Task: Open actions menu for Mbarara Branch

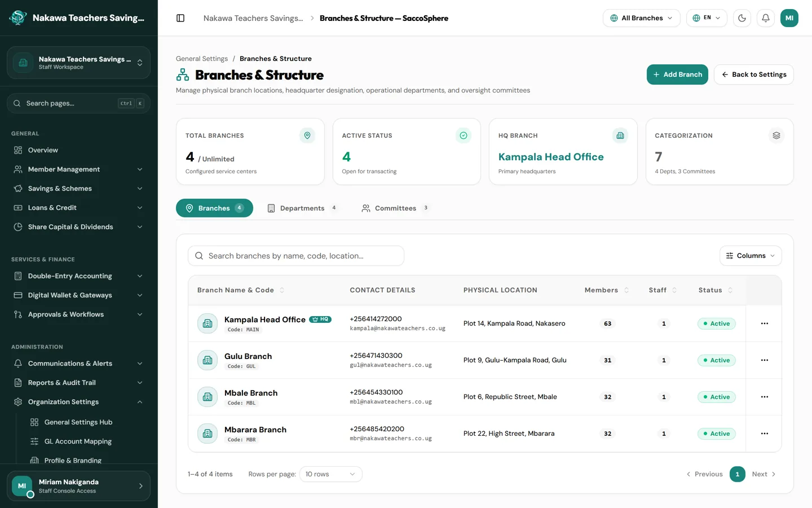Action: point(765,433)
